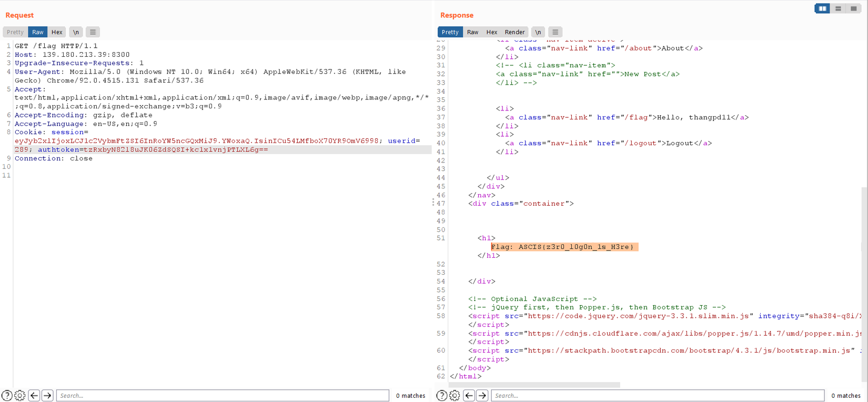
Task: Click the Logout nav-link line in Response
Action: (608, 143)
